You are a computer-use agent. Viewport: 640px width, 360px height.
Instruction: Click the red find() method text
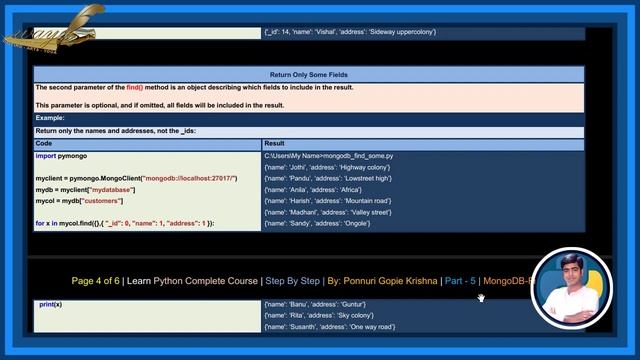pyautogui.click(x=135, y=87)
